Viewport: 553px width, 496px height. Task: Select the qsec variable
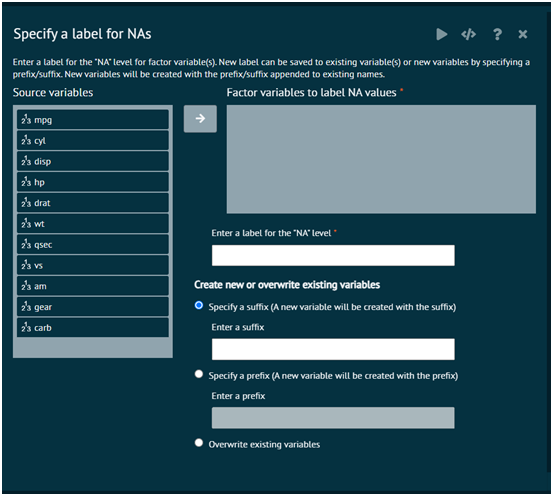click(93, 244)
